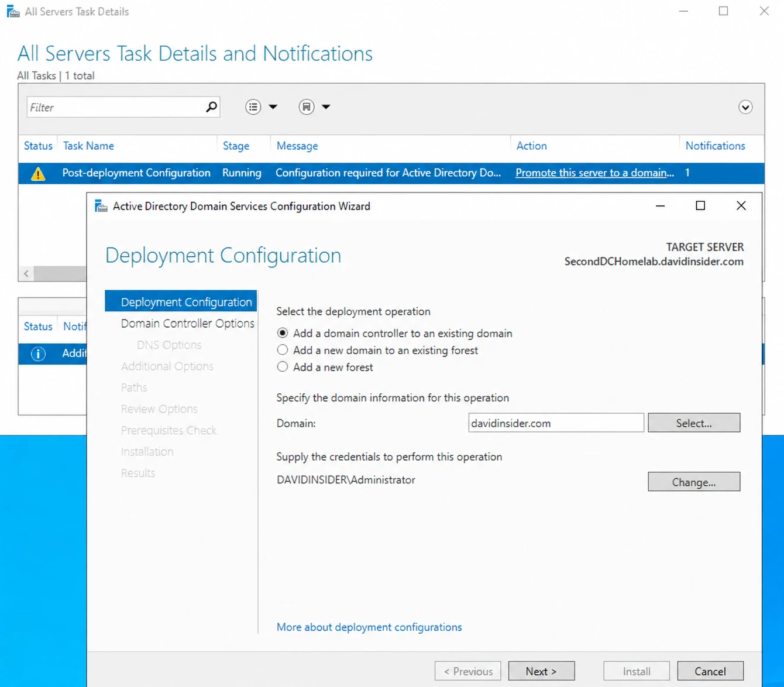Open the DNS Options wizard step
Image resolution: width=784 pixels, height=687 pixels.
pyautogui.click(x=169, y=345)
